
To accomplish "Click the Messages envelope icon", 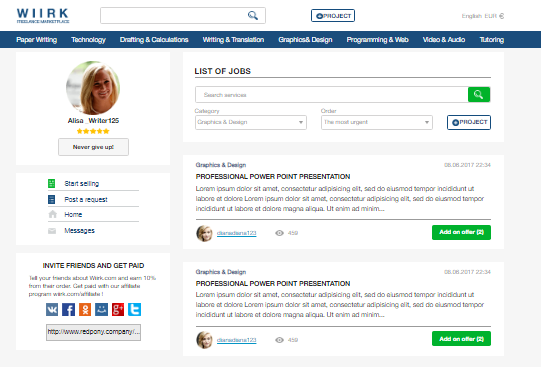I will 52,231.
